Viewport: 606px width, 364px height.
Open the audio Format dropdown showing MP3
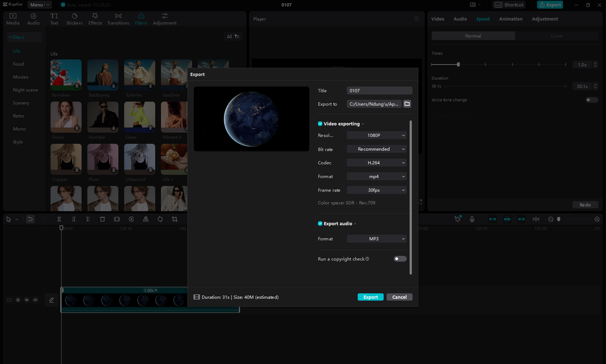(376, 239)
